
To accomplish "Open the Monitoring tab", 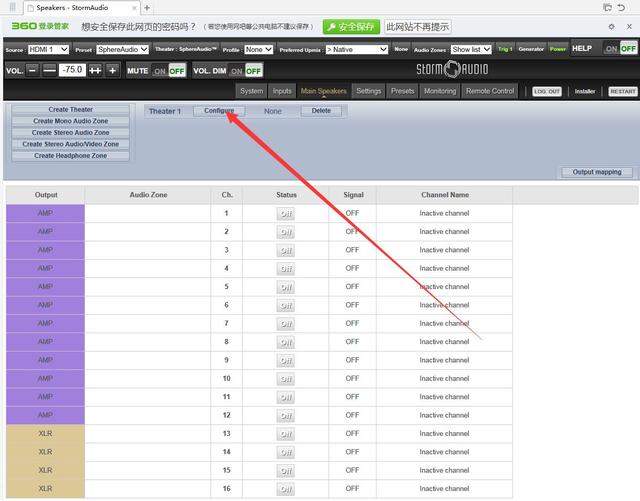I will (439, 91).
